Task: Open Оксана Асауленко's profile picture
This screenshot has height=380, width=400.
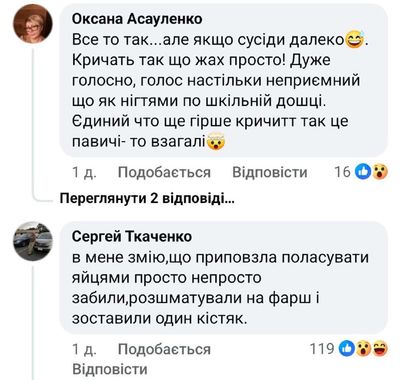Action: (x=33, y=24)
